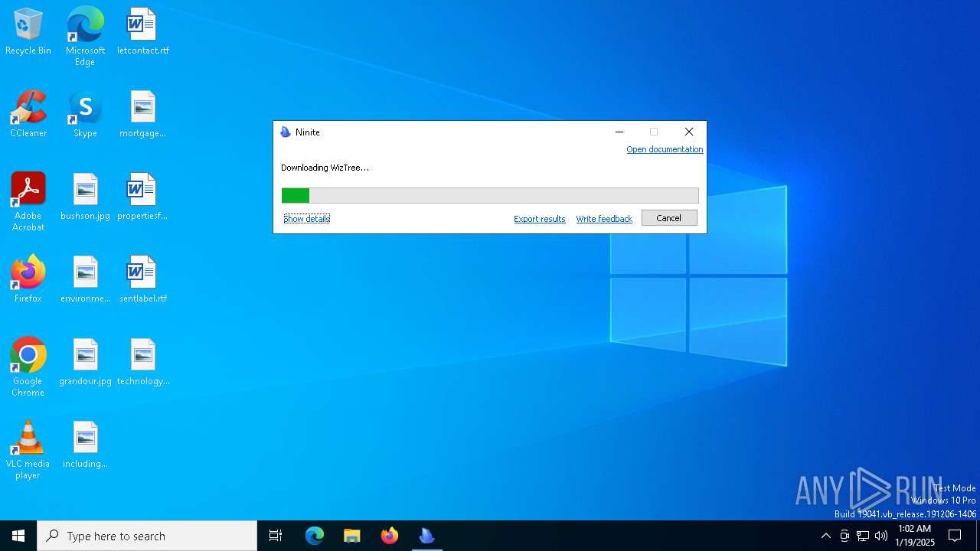The height and width of the screenshot is (551, 980).
Task: Open File Explorer from the taskbar
Action: coord(352,536)
